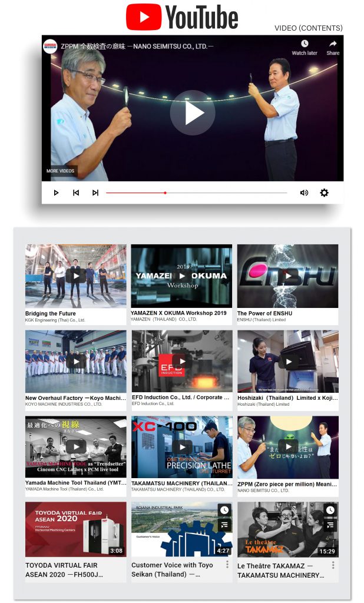Image resolution: width=364 pixels, height=603 pixels.
Task: Click the VIDEO (CONTENTS) label
Action: (x=308, y=28)
